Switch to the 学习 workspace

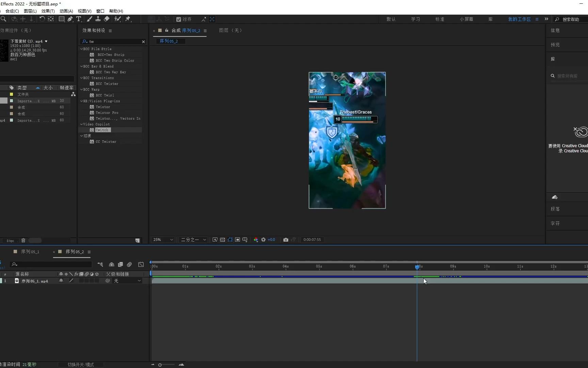pos(415,19)
